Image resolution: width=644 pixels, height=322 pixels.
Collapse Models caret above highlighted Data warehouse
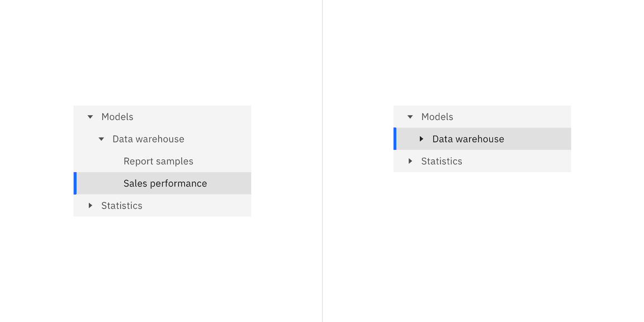point(410,117)
